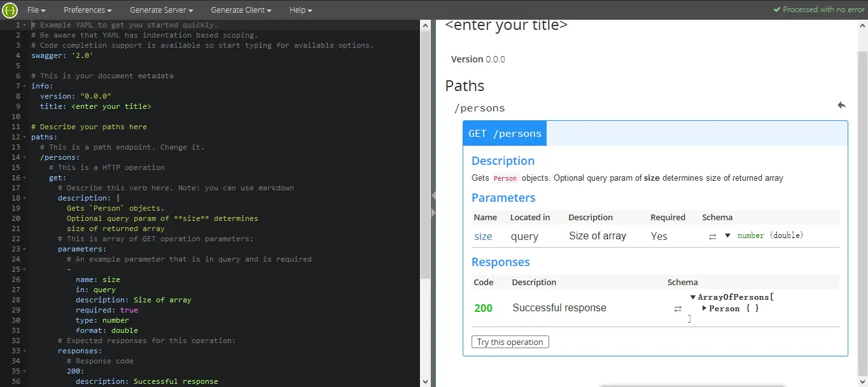Click the Description heading in preview
The width and height of the screenshot is (868, 387).
pos(503,161)
